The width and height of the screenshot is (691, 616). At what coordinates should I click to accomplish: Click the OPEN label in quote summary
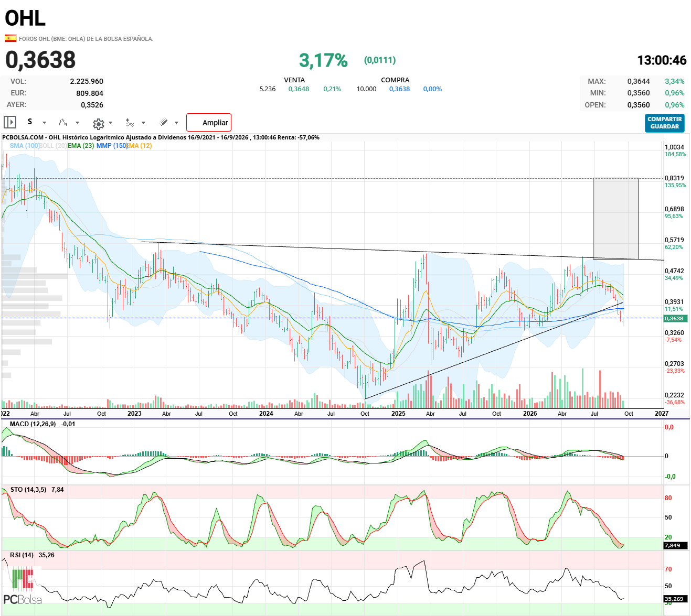(x=595, y=105)
